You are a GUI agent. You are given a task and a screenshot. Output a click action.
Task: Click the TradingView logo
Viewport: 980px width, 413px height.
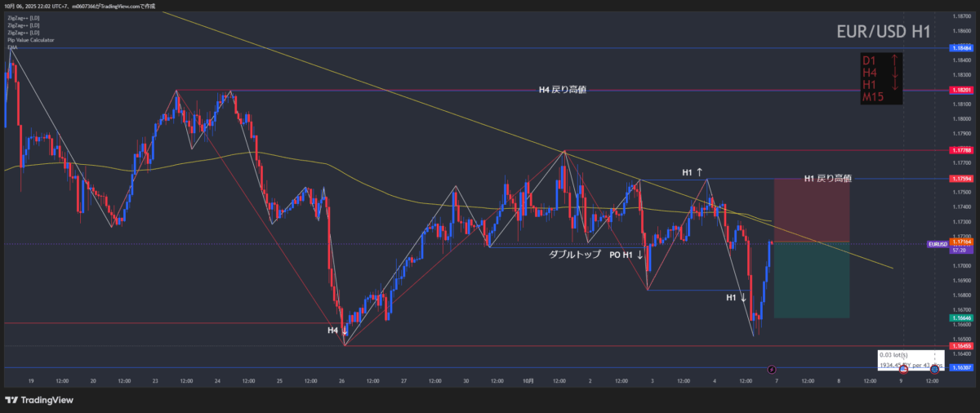38,399
